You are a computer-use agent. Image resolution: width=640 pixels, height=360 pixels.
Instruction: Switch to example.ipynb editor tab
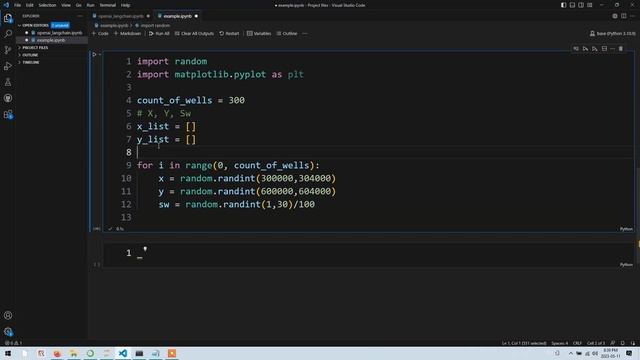[x=178, y=16]
